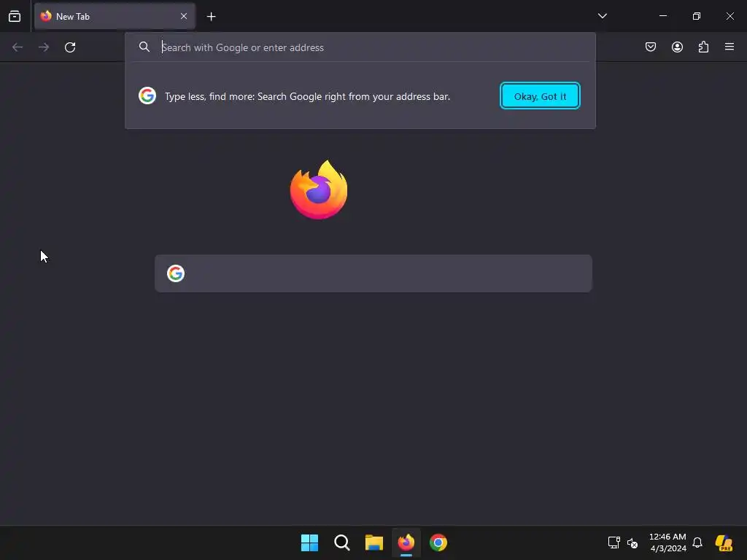This screenshot has height=560, width=747.
Task: Open the notifications bell icon
Action: pos(697,542)
